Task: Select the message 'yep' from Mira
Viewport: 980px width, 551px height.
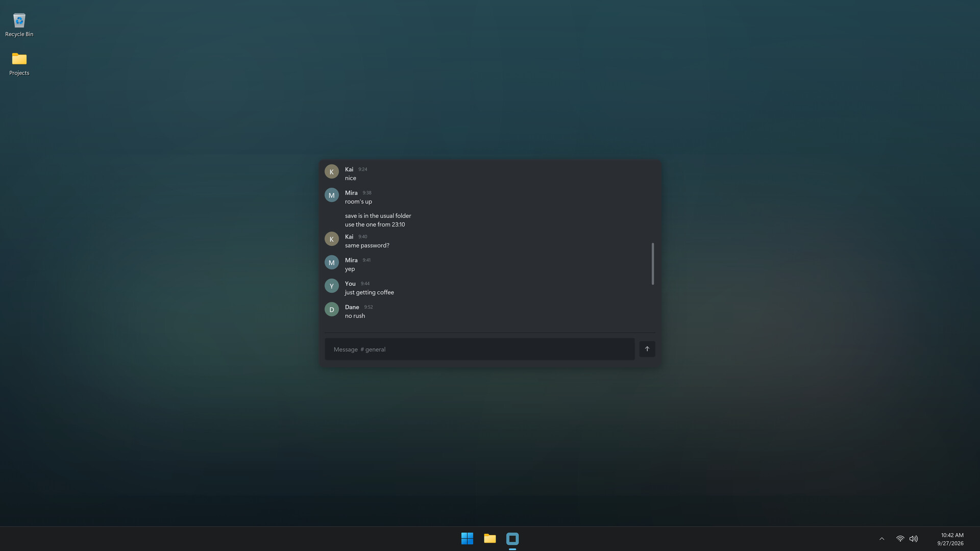Action: click(x=350, y=269)
